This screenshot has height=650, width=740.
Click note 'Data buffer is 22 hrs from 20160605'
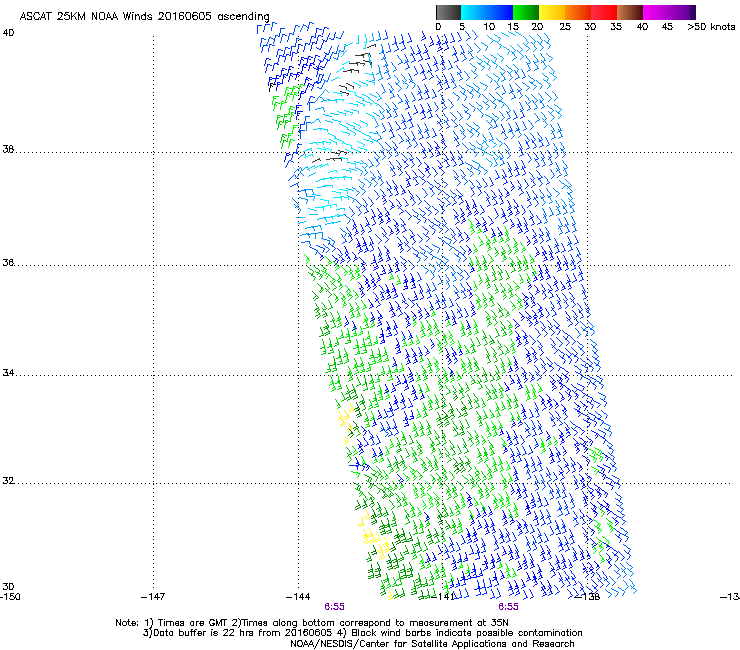point(243,633)
